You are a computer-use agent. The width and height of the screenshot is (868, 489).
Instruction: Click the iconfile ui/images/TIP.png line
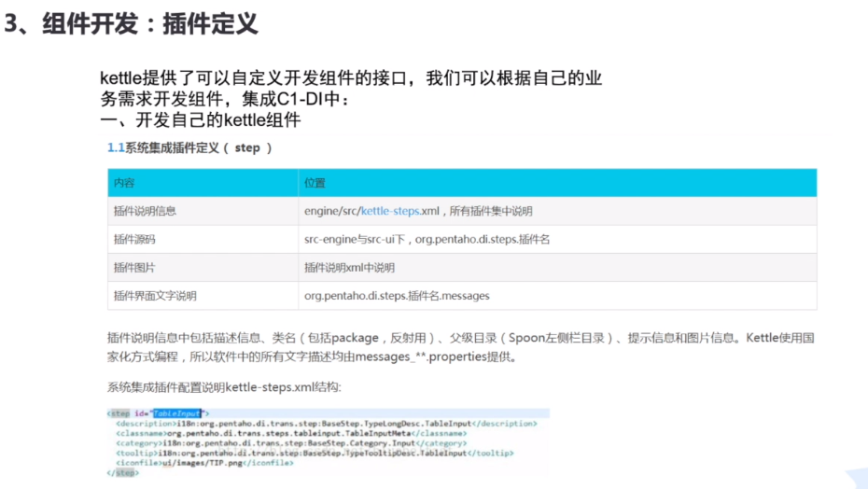click(204, 463)
